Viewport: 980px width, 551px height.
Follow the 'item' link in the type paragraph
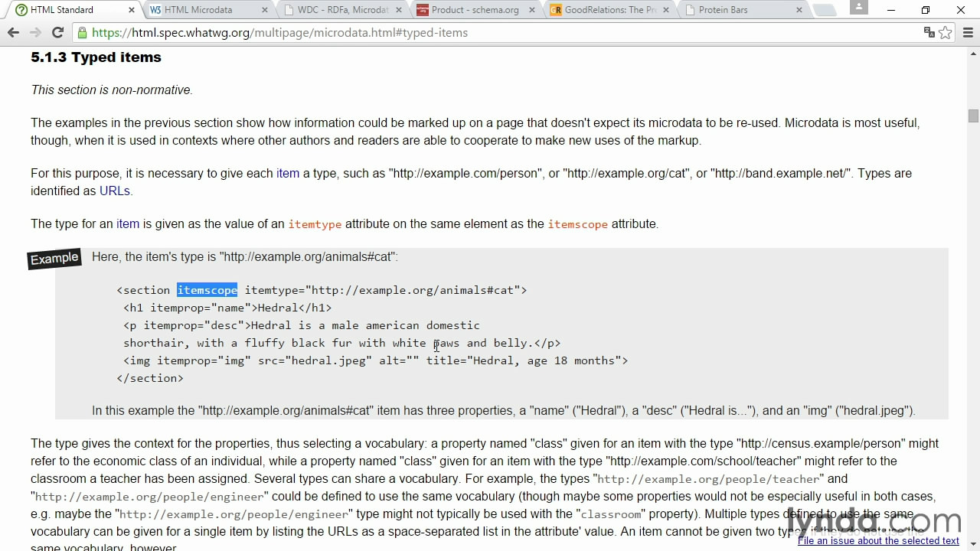[288, 174]
